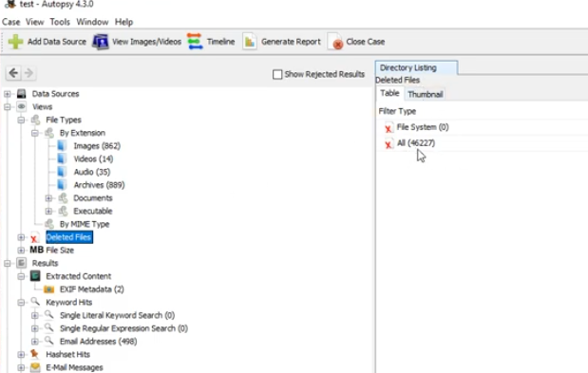588x373 pixels.
Task: Collapse the Results node
Action: coord(8,263)
